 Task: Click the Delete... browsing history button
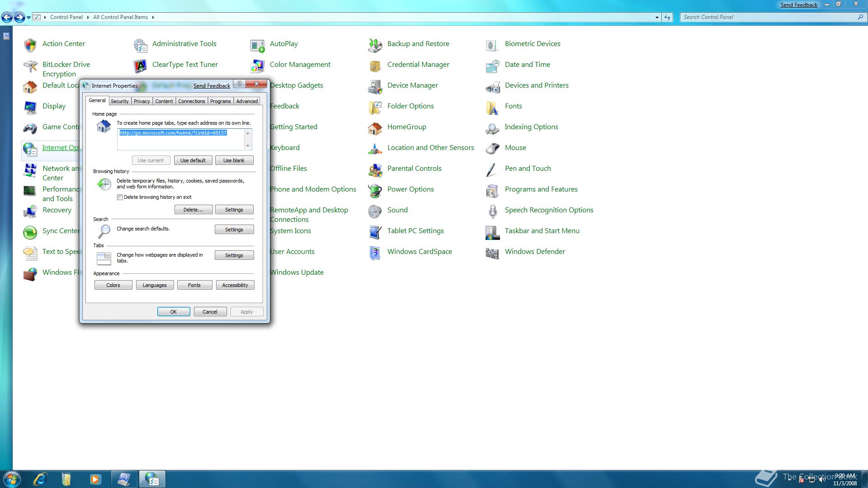click(193, 210)
